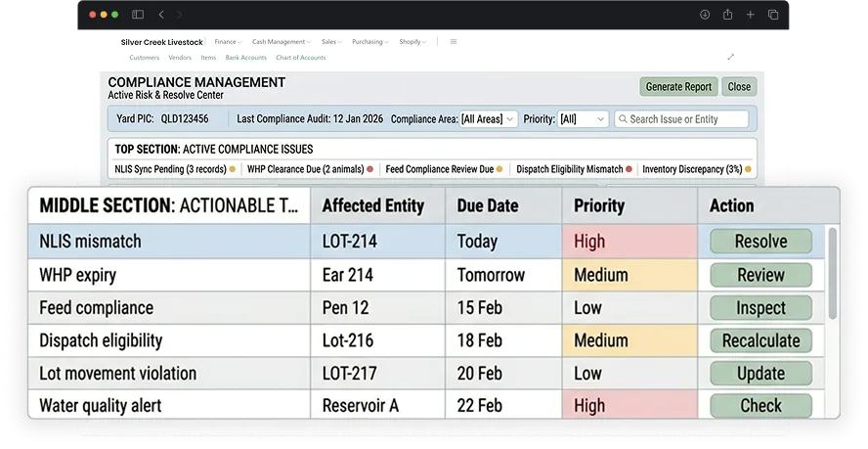Screen dimensions: 868x449
Task: Select the WHP expiry row
Action: click(426, 274)
